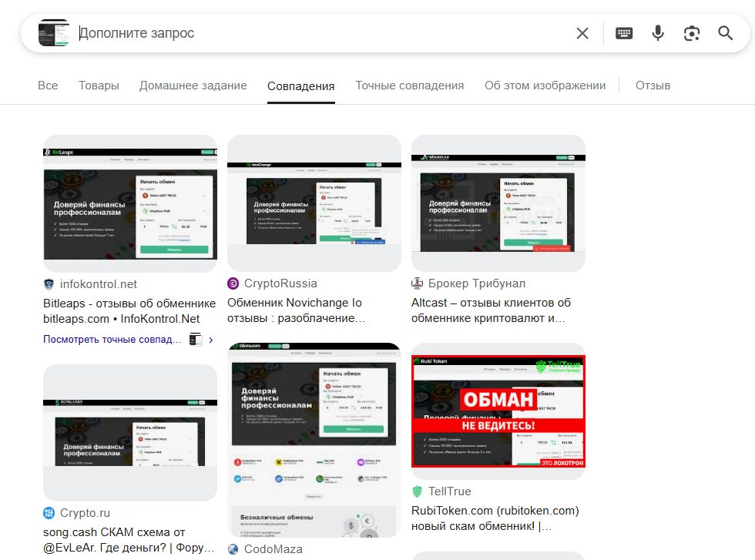Click the CryptoRussia favicon
Screen dimensions: 755x560
233,283
